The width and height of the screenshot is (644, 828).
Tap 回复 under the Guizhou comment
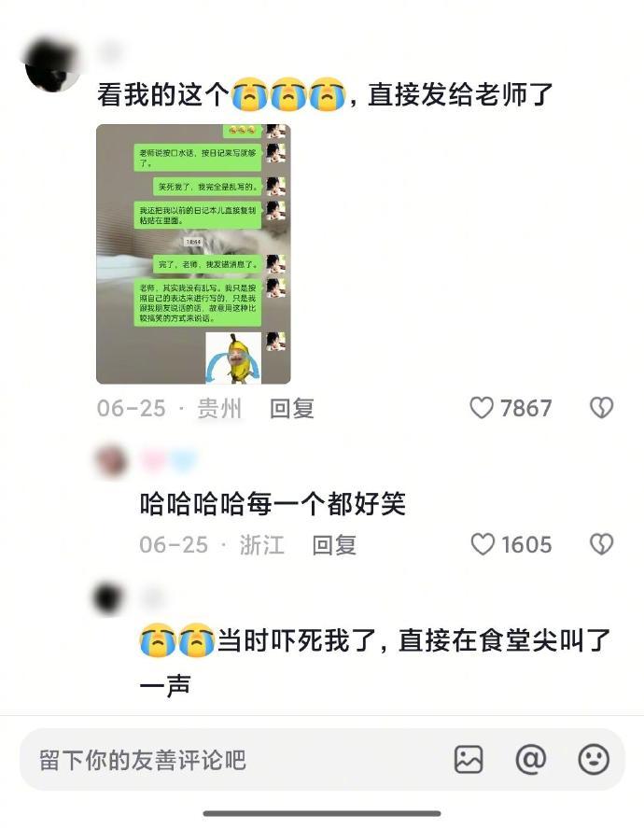click(292, 408)
